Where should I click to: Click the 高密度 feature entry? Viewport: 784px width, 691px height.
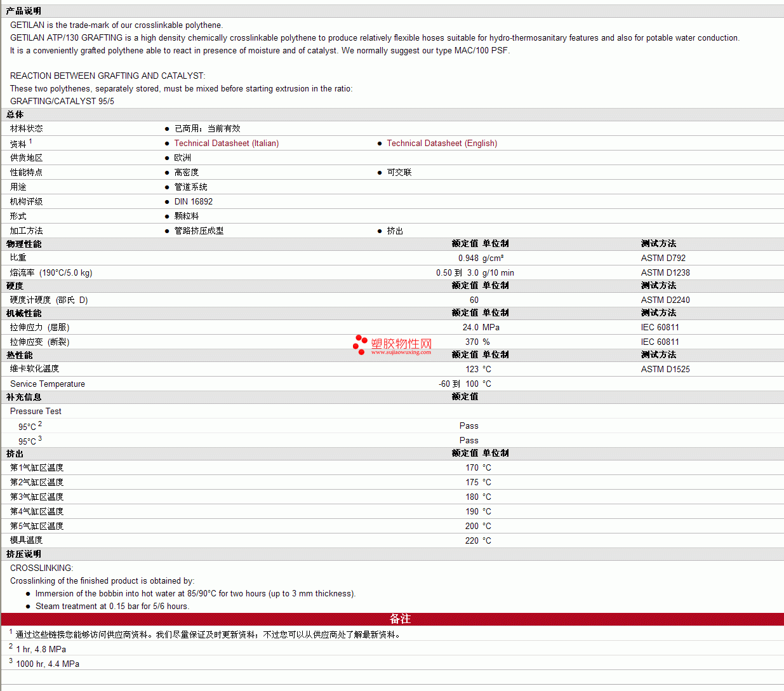tap(187, 172)
